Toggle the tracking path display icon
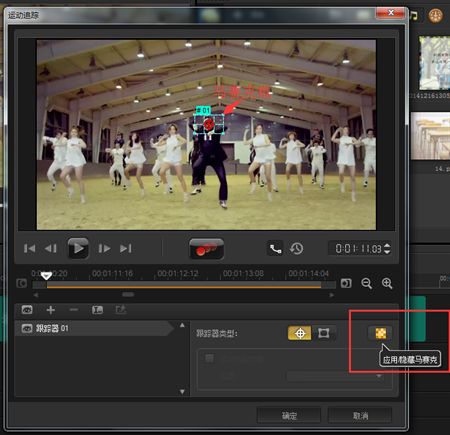Screen dimensions: 450x435 click(x=275, y=248)
